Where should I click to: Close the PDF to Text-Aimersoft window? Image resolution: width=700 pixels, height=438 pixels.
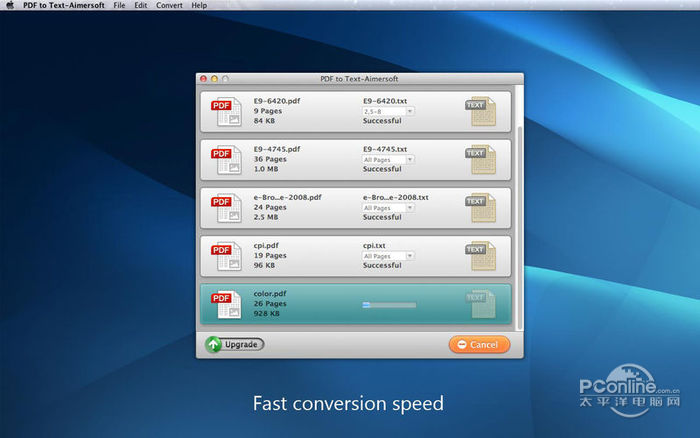tap(204, 79)
